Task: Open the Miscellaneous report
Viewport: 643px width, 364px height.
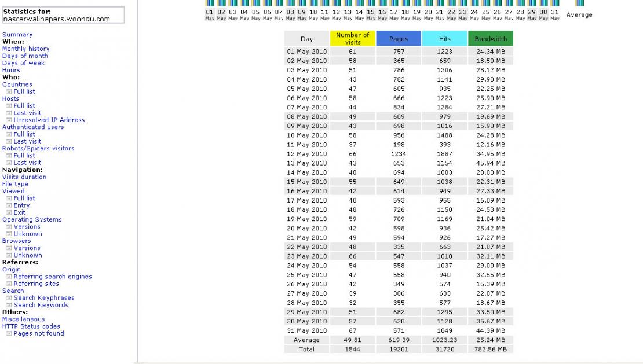Action: (x=23, y=319)
